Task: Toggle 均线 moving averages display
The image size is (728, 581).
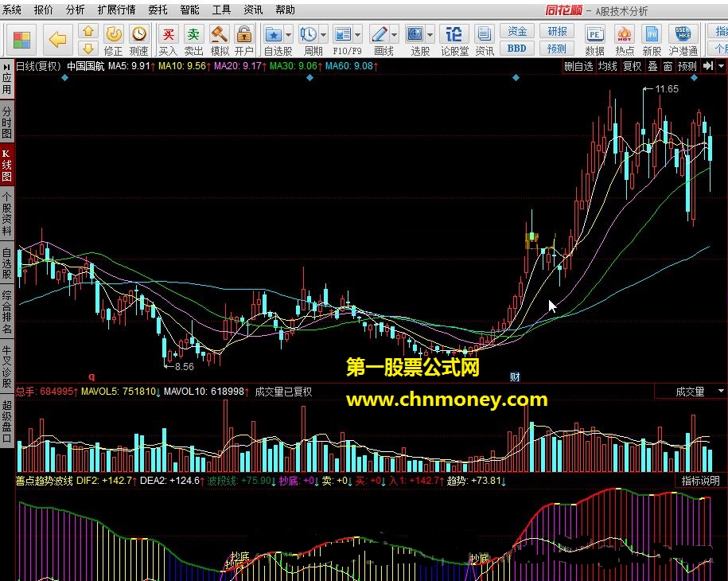Action: pos(607,66)
